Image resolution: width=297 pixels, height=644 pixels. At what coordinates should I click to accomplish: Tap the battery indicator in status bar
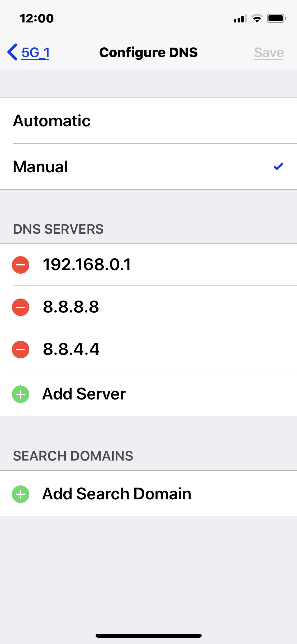276,18
